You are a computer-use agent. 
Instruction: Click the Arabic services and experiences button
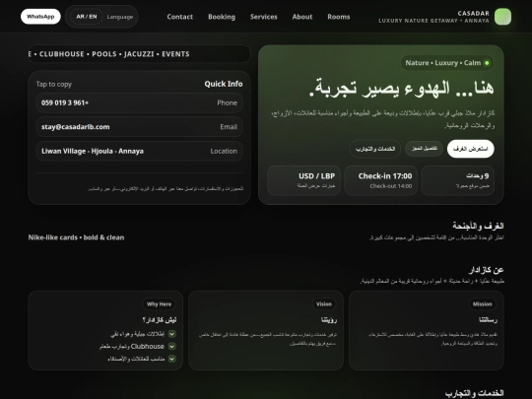click(375, 149)
